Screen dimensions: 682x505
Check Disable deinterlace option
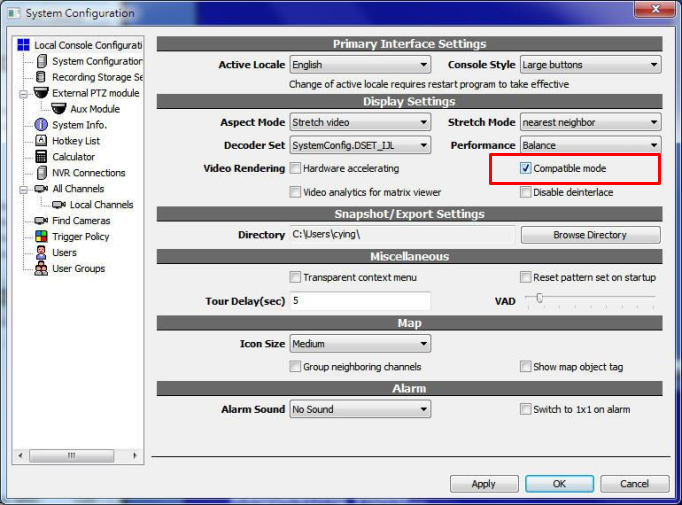click(x=525, y=192)
